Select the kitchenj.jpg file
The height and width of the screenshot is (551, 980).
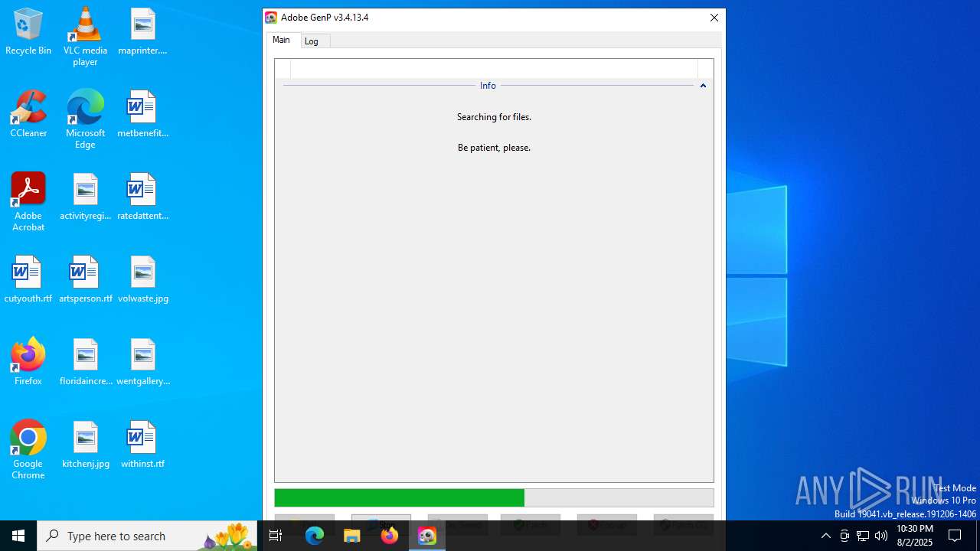click(85, 445)
